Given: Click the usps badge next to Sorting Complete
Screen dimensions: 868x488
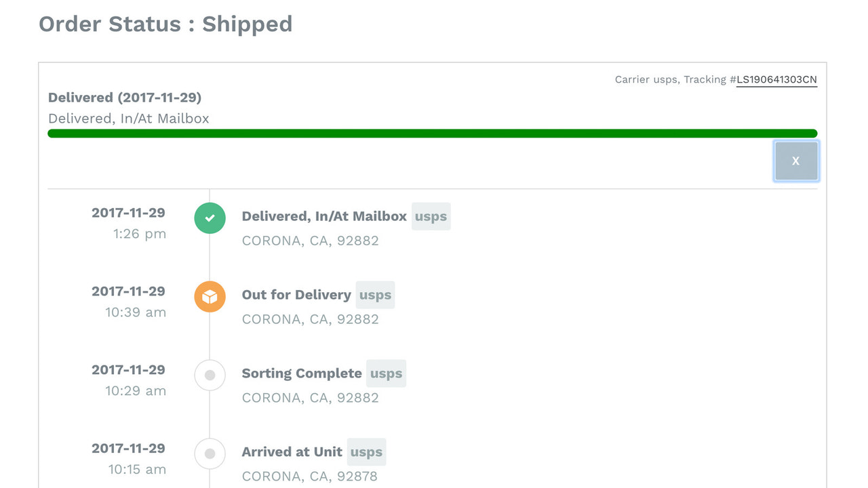Looking at the screenshot, I should coord(386,373).
